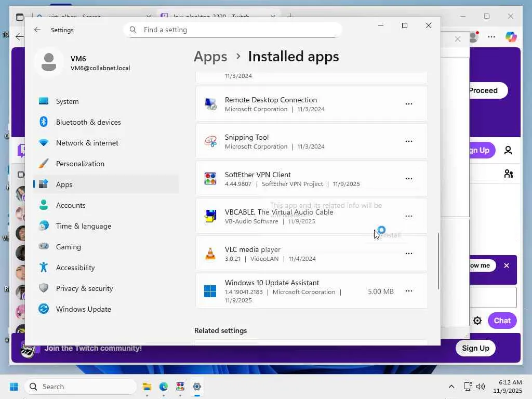Click the SoftEther VPN Client app icon

[210, 179]
